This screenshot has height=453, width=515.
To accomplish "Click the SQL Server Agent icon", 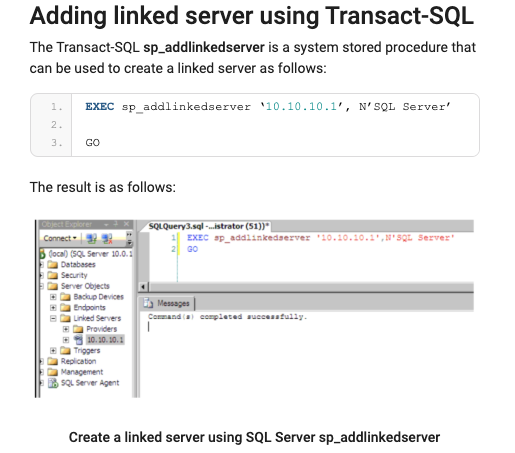I will (53, 383).
